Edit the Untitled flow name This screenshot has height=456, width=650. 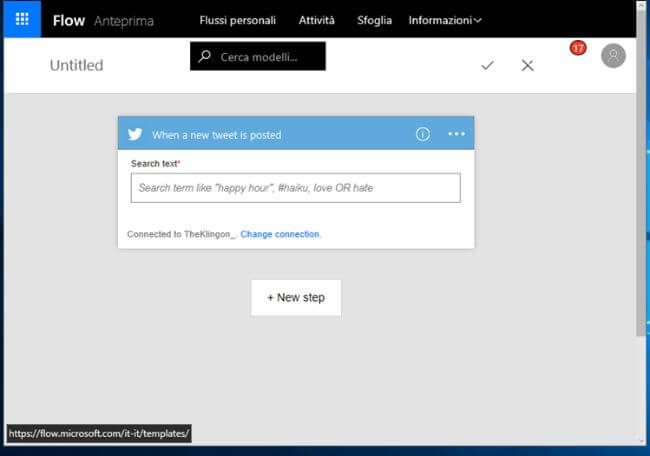tap(77, 65)
